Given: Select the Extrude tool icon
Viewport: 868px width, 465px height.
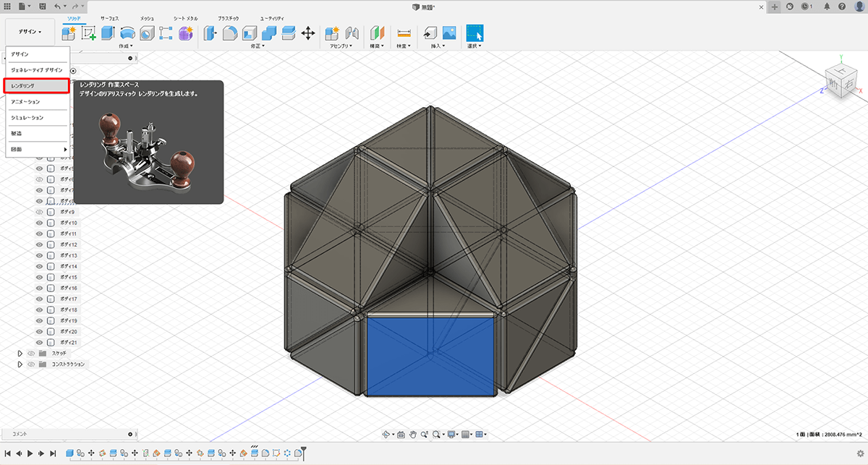Looking at the screenshot, I should pyautogui.click(x=109, y=33).
